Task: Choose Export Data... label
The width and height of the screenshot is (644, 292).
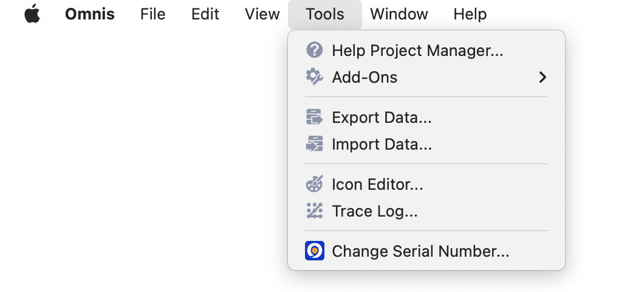Action: pyautogui.click(x=382, y=117)
